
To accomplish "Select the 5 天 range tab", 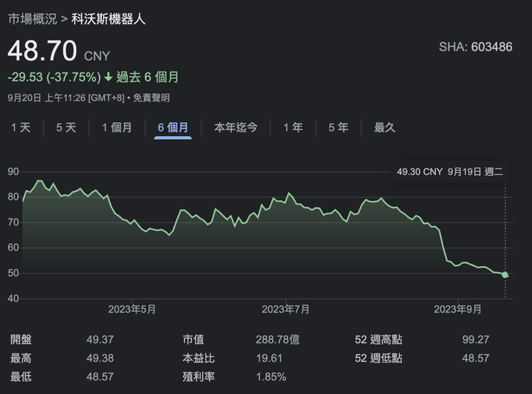I will point(66,128).
